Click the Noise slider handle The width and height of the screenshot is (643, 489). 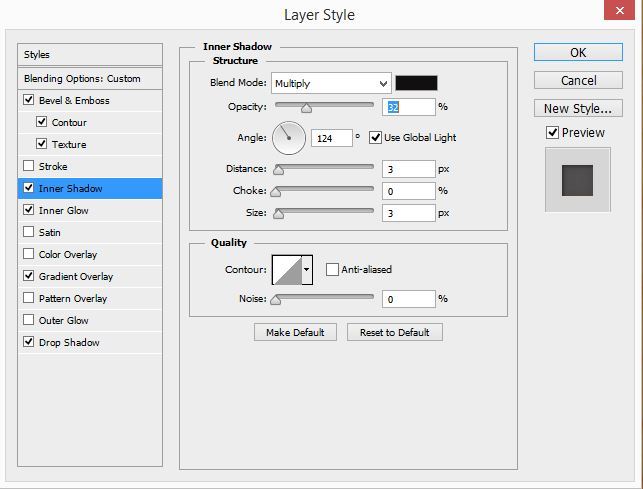276,300
